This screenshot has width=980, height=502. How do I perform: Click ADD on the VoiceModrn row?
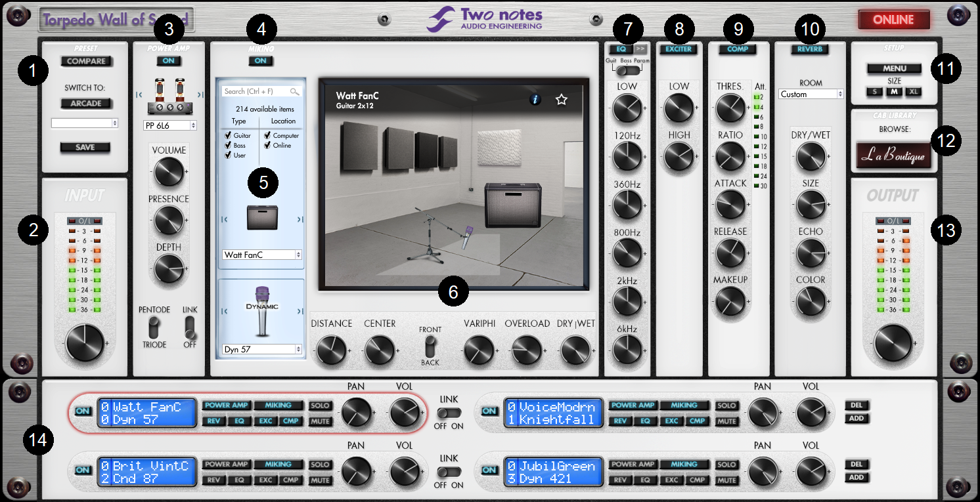857,418
